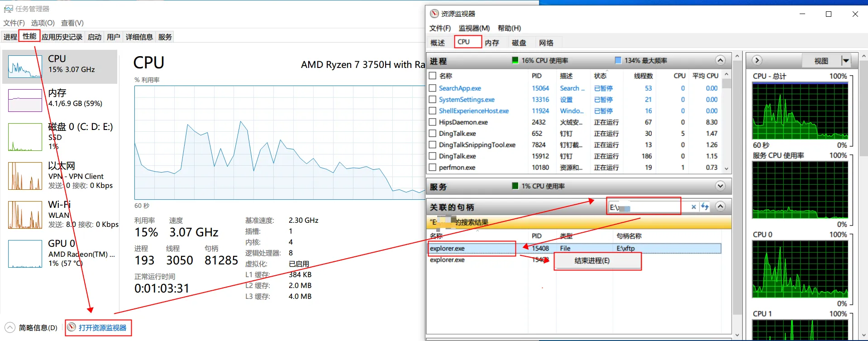Click the right arrow icon above CPU graphs
868x341 pixels.
point(757,60)
